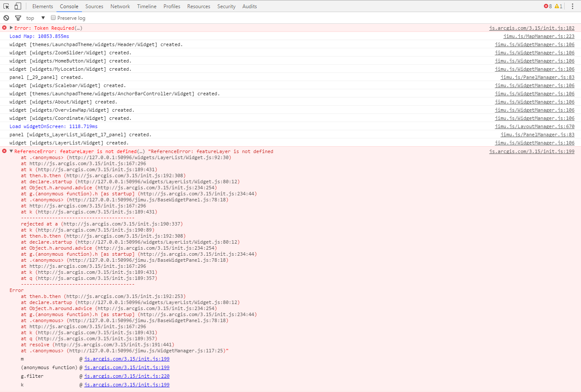Open the Resources tab
This screenshot has width=581, height=392.
point(198,6)
